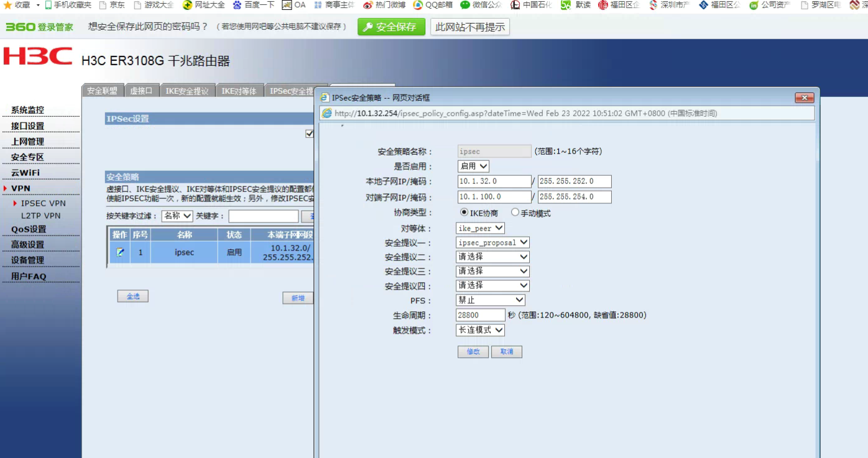Toggle the IPSec设置 enable checkbox
The image size is (868, 458).
310,134
